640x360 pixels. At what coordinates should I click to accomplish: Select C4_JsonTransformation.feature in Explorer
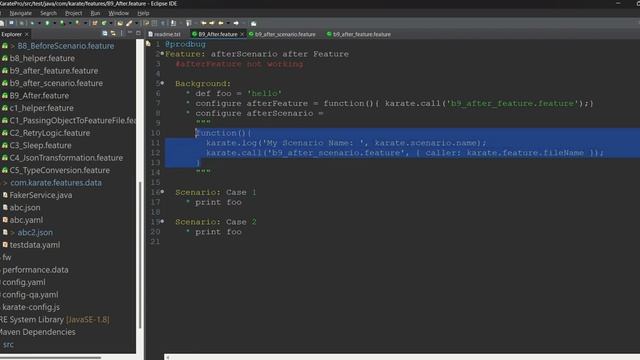tap(66, 158)
